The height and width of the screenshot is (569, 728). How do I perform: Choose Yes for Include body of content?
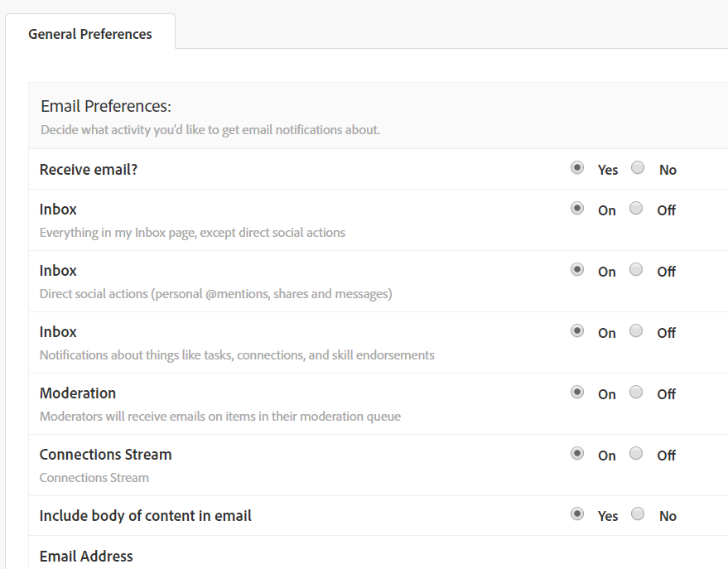577,514
